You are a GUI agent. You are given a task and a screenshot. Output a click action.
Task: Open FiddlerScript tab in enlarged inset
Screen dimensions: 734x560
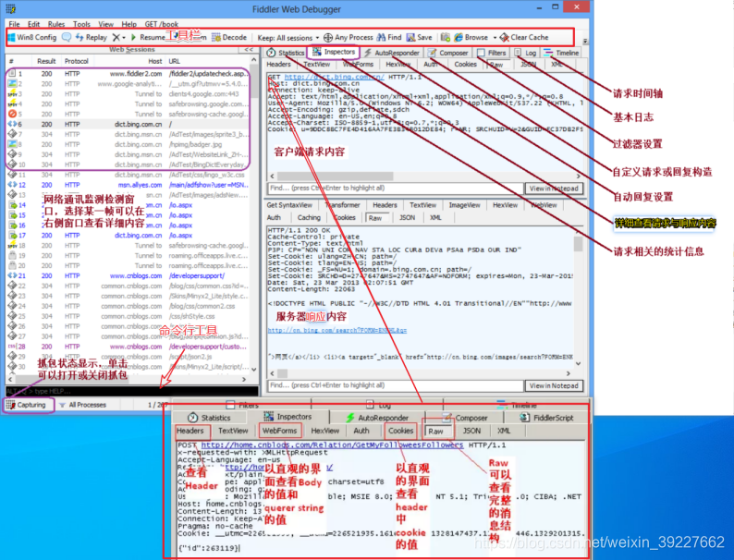[546, 418]
